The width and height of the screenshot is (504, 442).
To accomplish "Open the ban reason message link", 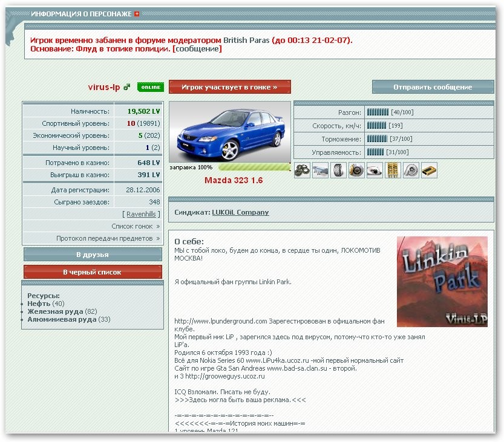I will point(197,49).
